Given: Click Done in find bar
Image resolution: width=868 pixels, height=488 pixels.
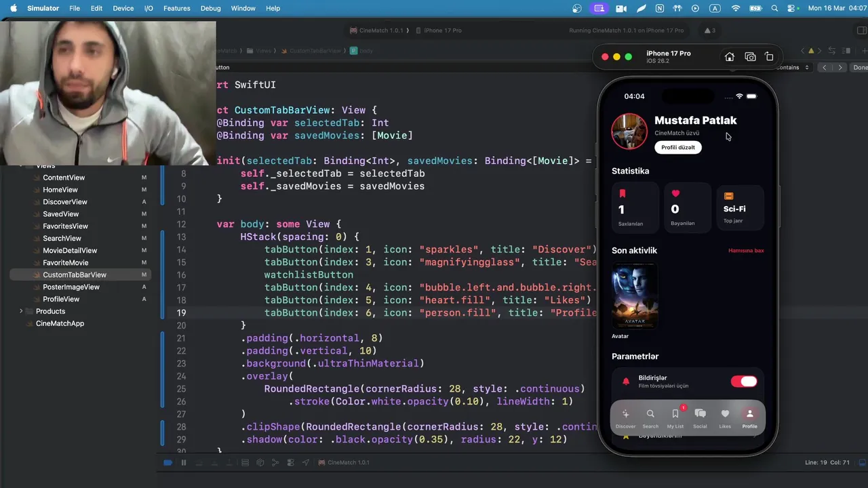Looking at the screenshot, I should (x=860, y=68).
